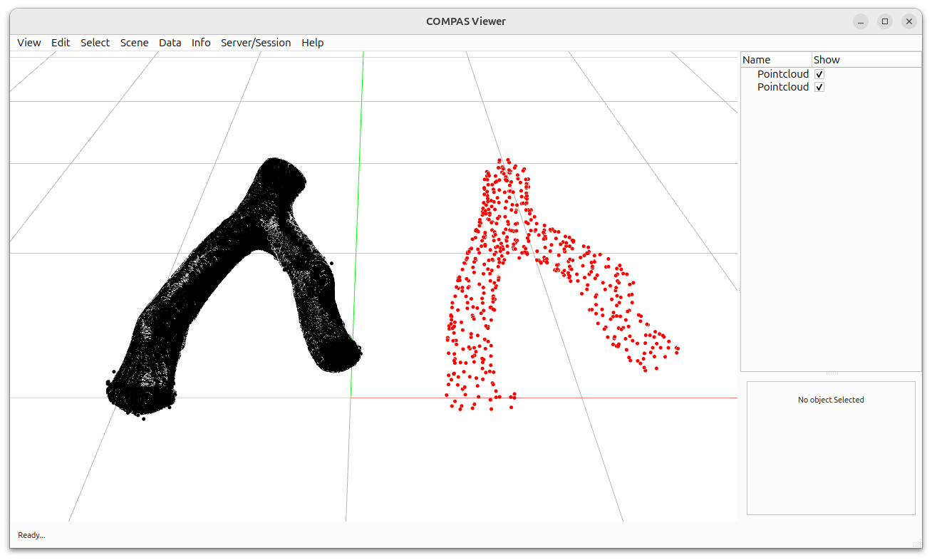The width and height of the screenshot is (932, 560).
Task: Open the Scene menu
Action: (134, 43)
